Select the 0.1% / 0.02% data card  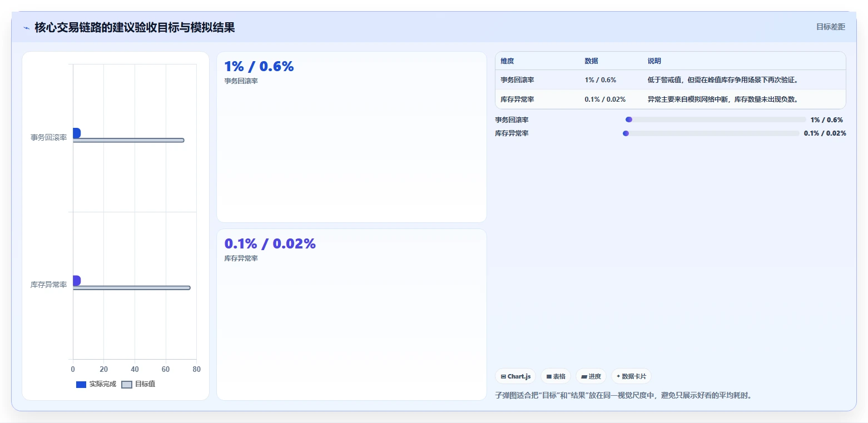[x=351, y=315]
